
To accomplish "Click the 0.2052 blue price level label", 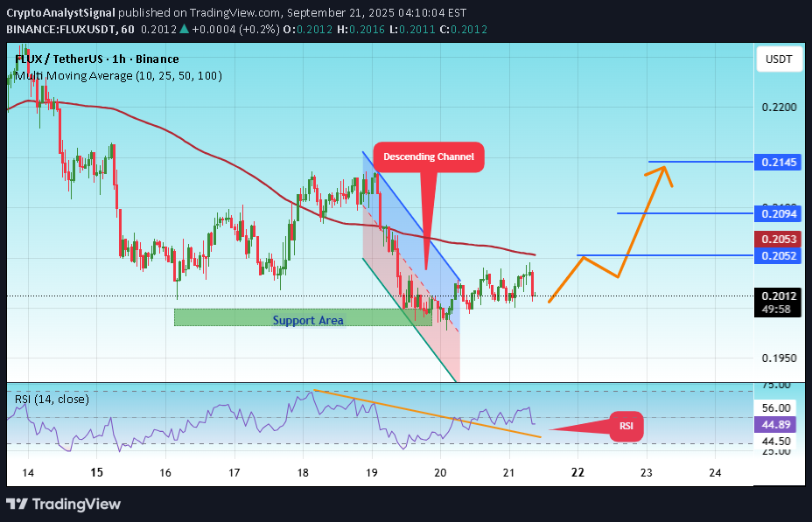I will [x=777, y=255].
